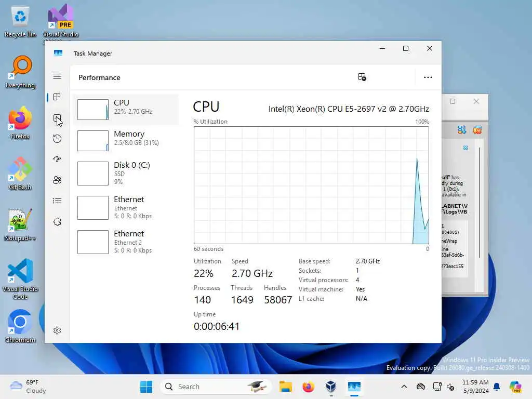The image size is (532, 399).
Task: Select the Disk 0 (C:) entry
Action: pos(126,174)
